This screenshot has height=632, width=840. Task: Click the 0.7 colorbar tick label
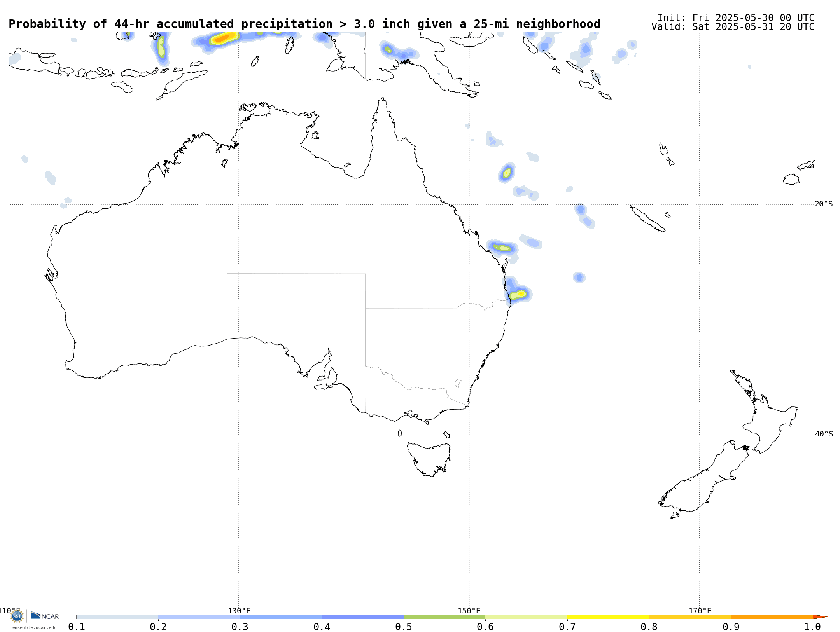[567, 627]
